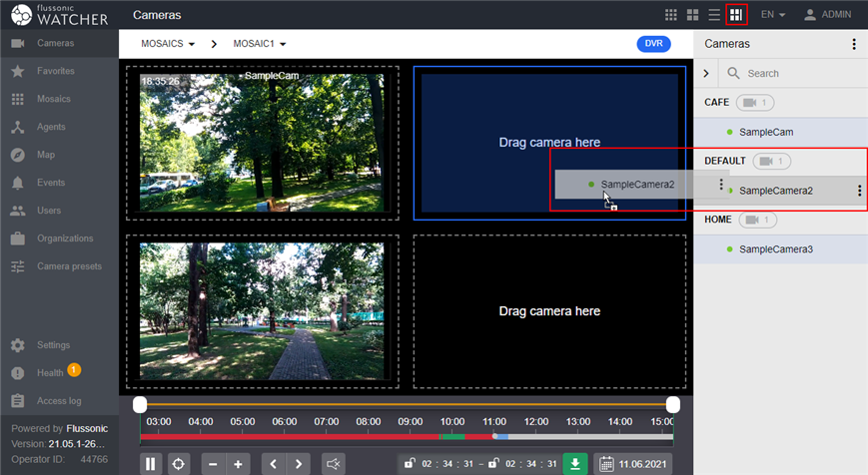This screenshot has height=475, width=868.
Task: Zoom in the timeline with plus button
Action: click(x=238, y=464)
